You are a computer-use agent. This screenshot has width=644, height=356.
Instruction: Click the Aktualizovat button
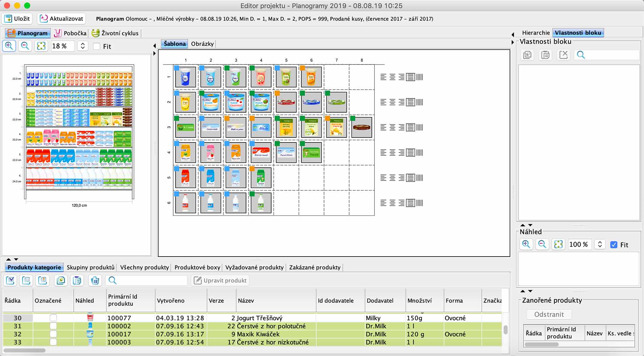click(x=62, y=19)
